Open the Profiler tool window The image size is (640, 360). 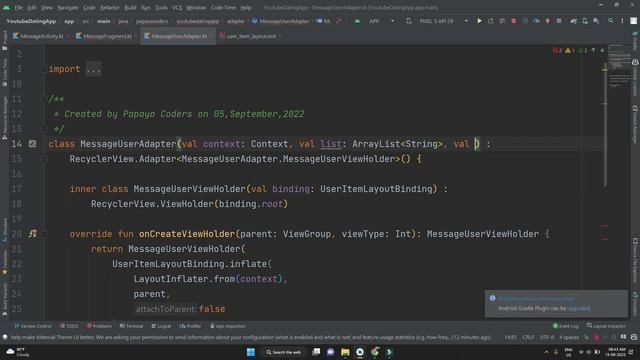pos(190,326)
